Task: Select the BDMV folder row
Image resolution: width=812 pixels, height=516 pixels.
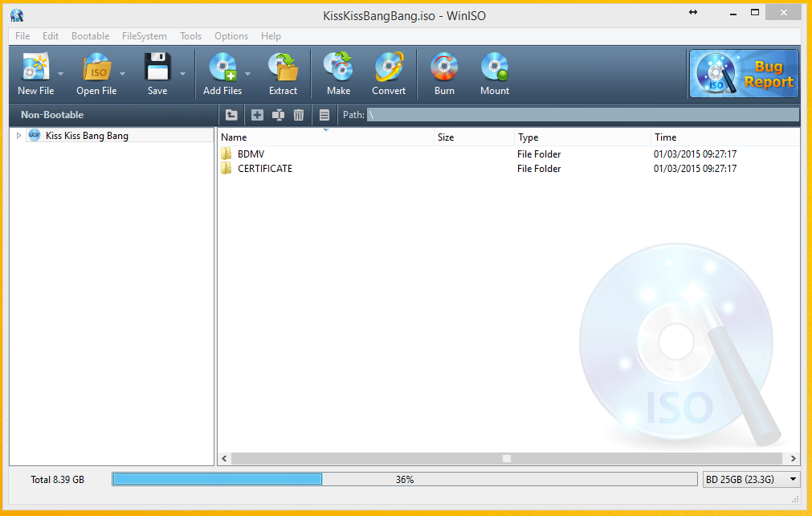Action: 508,154
